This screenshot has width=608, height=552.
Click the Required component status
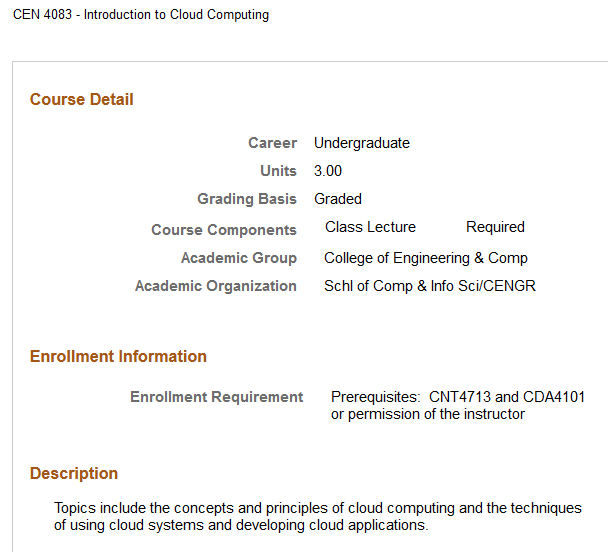tap(495, 227)
